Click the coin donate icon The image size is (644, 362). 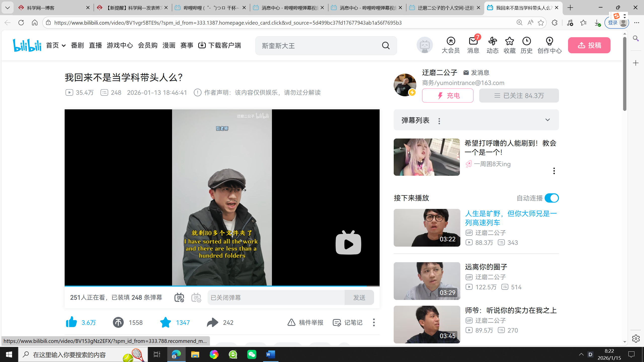tap(118, 322)
